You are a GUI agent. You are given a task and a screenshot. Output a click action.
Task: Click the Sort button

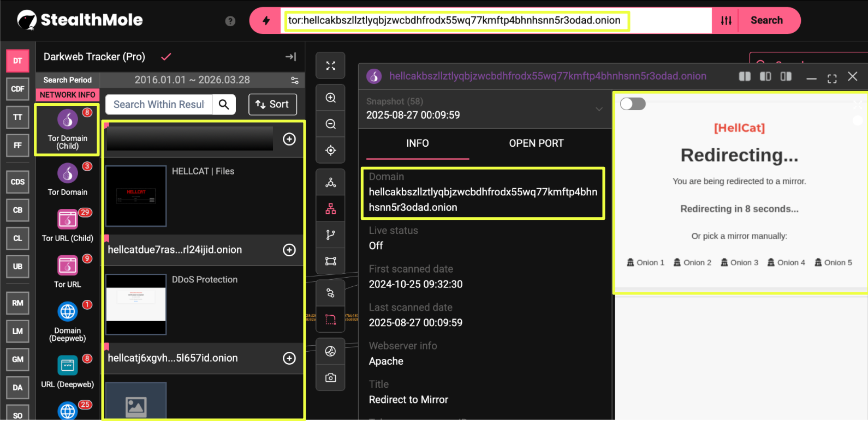click(272, 104)
